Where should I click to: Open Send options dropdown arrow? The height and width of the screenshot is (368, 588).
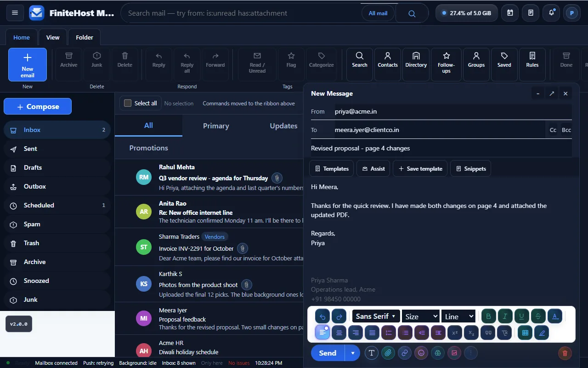[353, 353]
